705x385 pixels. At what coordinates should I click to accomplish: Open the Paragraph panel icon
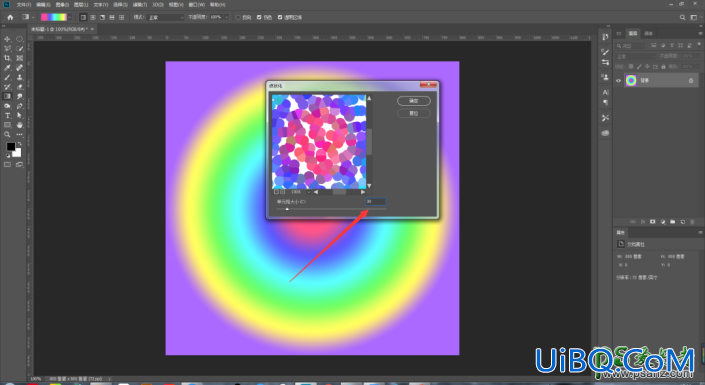pyautogui.click(x=605, y=103)
